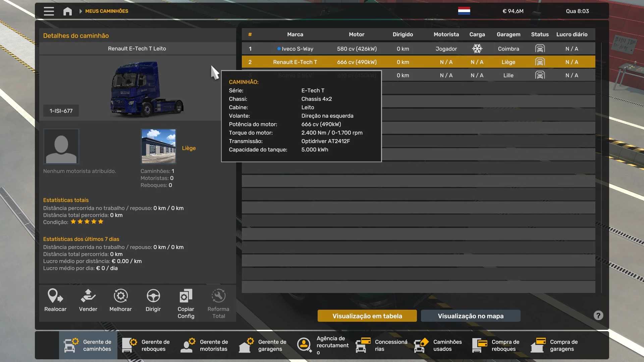
Task: Click the Liège garage thumbnail image
Action: tap(158, 146)
